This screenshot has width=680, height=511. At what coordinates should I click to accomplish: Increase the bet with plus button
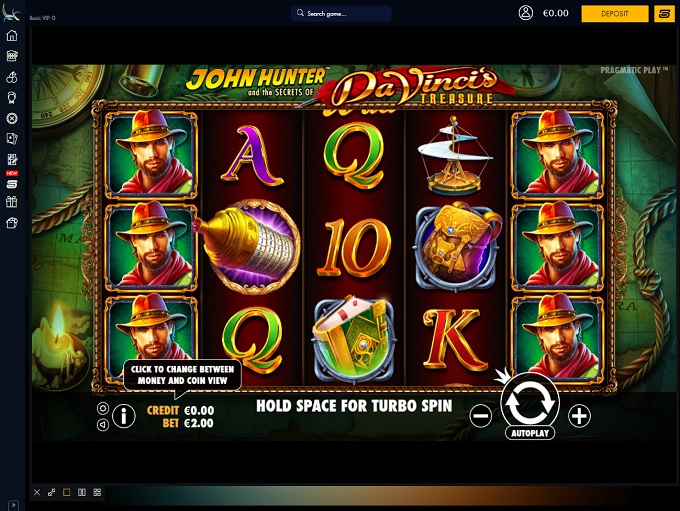tap(579, 416)
